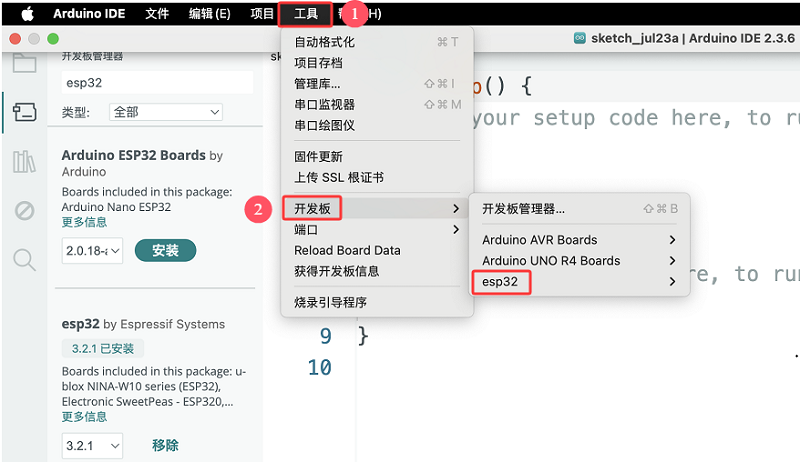
Task: Expand the 开发板 submenu
Action: pyautogui.click(x=377, y=209)
